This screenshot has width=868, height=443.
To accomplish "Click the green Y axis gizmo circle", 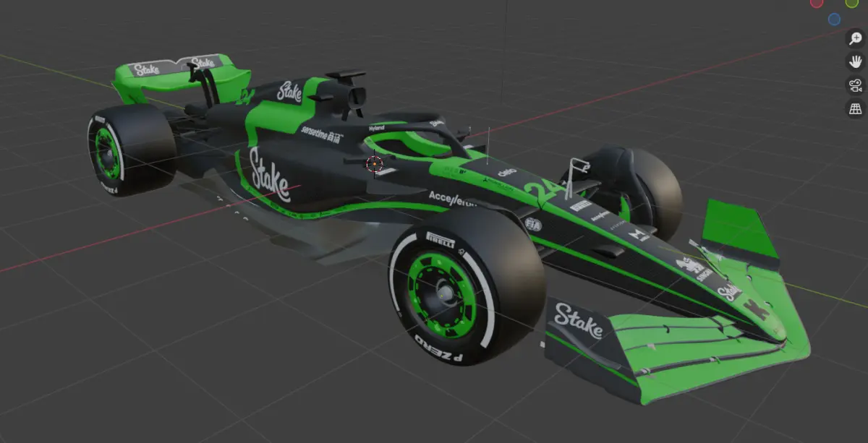I will pyautogui.click(x=851, y=3).
